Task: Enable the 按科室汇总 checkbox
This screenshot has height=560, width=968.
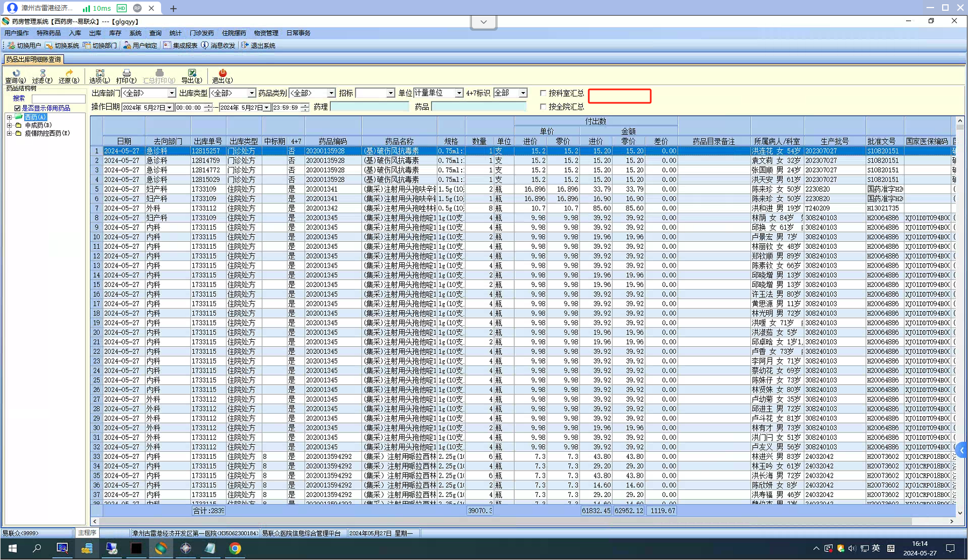Action: click(x=543, y=93)
